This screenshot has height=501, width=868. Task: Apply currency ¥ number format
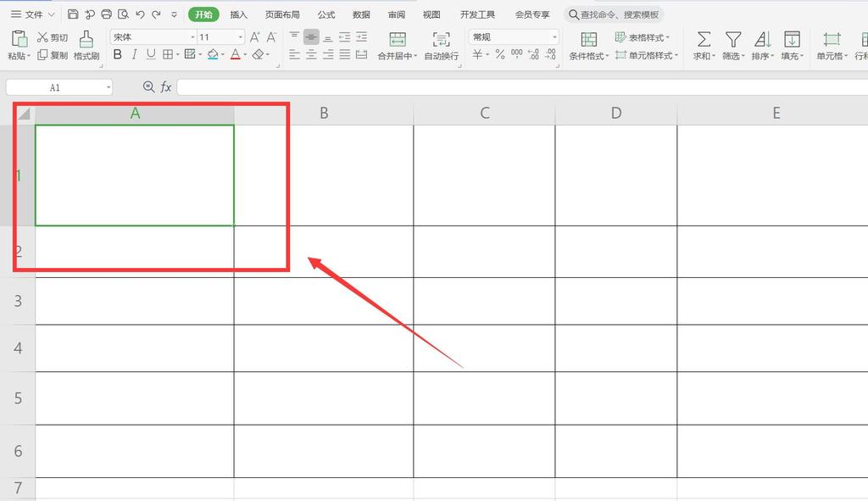click(x=477, y=54)
